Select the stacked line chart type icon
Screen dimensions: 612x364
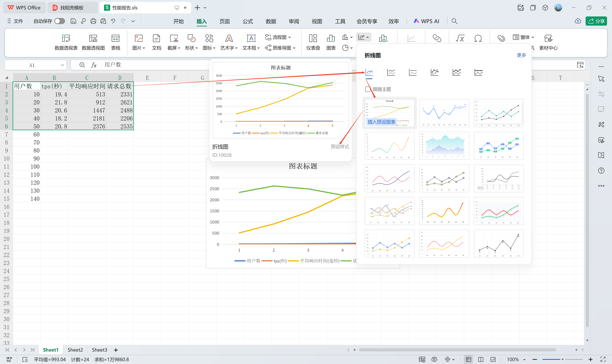point(391,72)
